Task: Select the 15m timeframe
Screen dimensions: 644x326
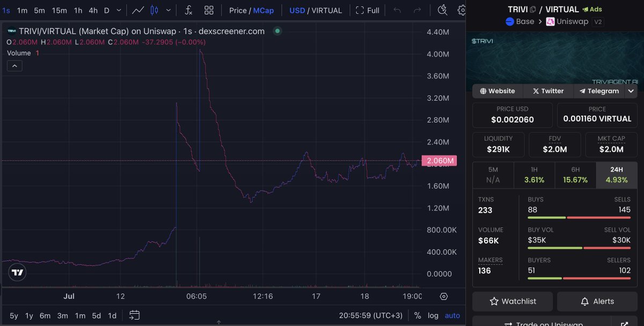Action: [x=60, y=10]
